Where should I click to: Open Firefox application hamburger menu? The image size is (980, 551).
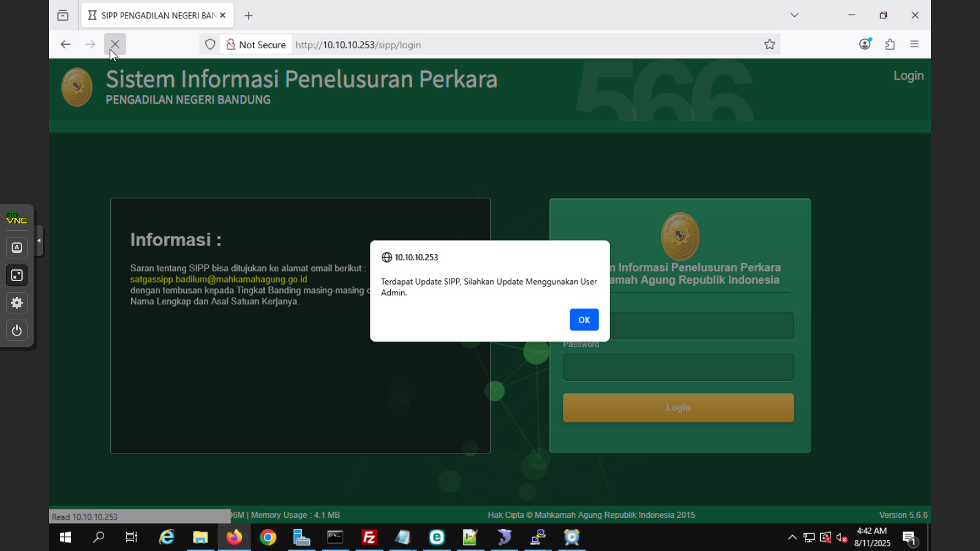914,44
